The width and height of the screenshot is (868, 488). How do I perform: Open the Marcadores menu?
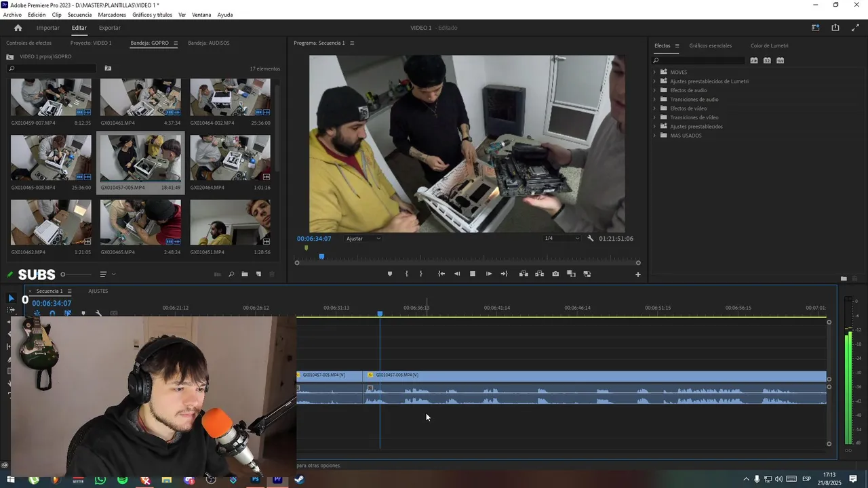[112, 15]
